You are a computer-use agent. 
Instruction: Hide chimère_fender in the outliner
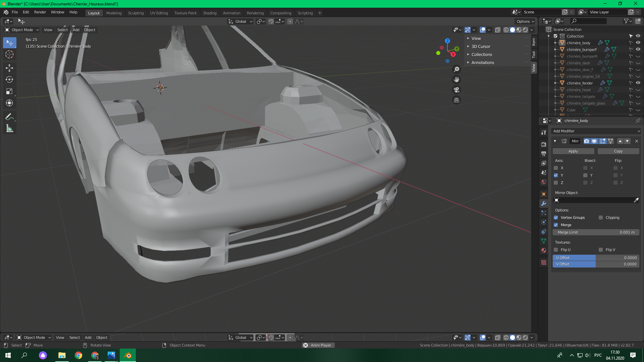pos(638,83)
